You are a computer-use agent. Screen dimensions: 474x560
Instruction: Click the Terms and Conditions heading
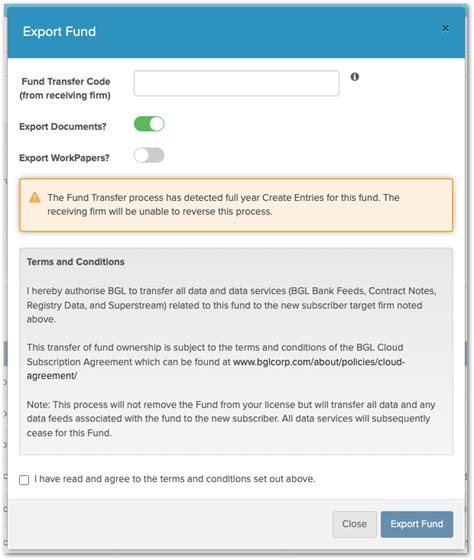click(76, 262)
